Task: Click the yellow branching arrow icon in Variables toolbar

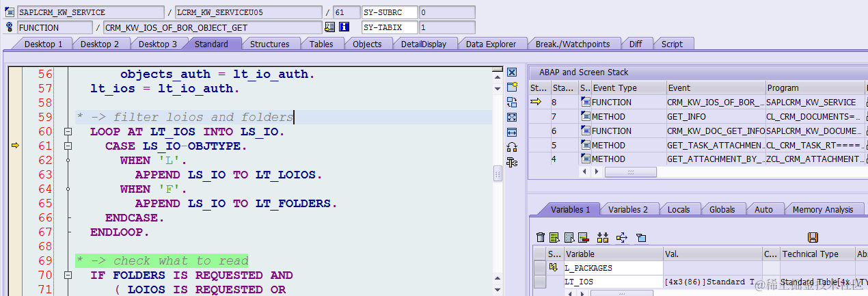Action: (x=622, y=237)
